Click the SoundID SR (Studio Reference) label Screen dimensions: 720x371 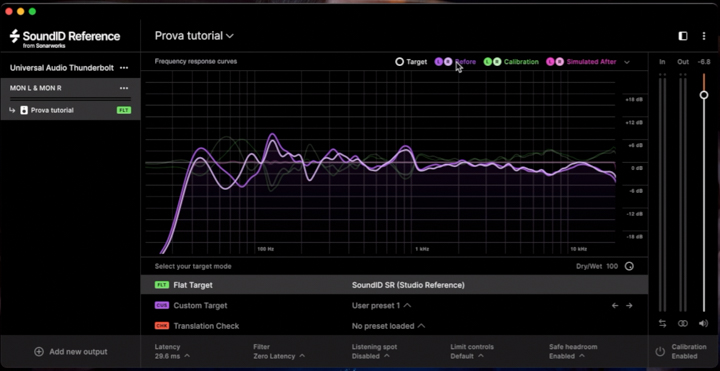[408, 285]
